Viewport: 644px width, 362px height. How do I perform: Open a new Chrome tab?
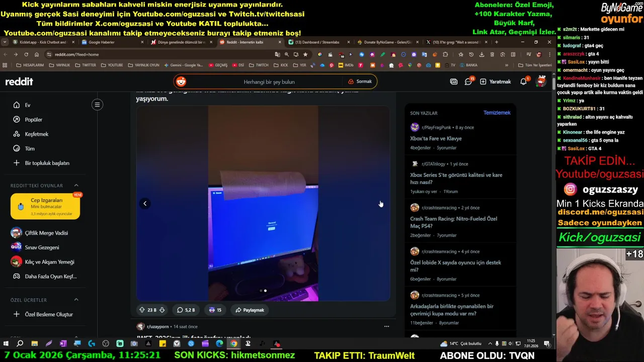(496, 42)
